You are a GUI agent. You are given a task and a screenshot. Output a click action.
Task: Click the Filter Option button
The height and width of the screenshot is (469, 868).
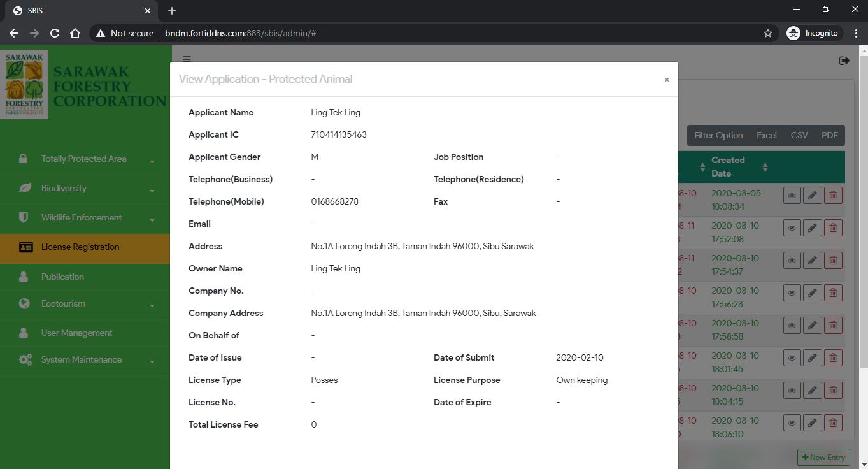coord(718,135)
